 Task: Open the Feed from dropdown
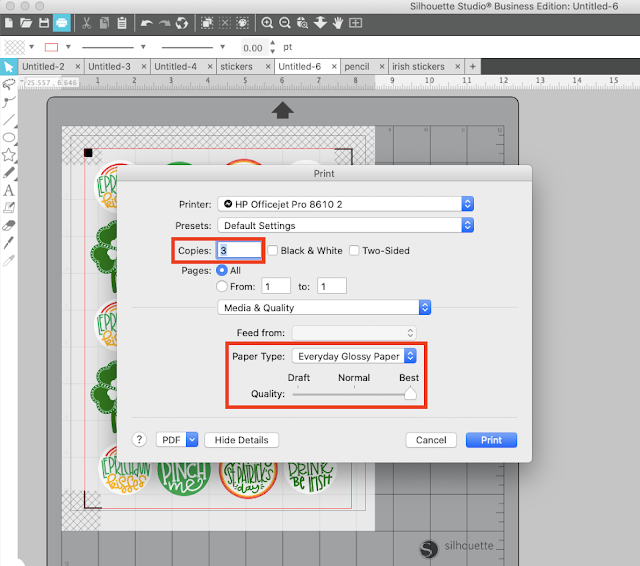click(354, 333)
